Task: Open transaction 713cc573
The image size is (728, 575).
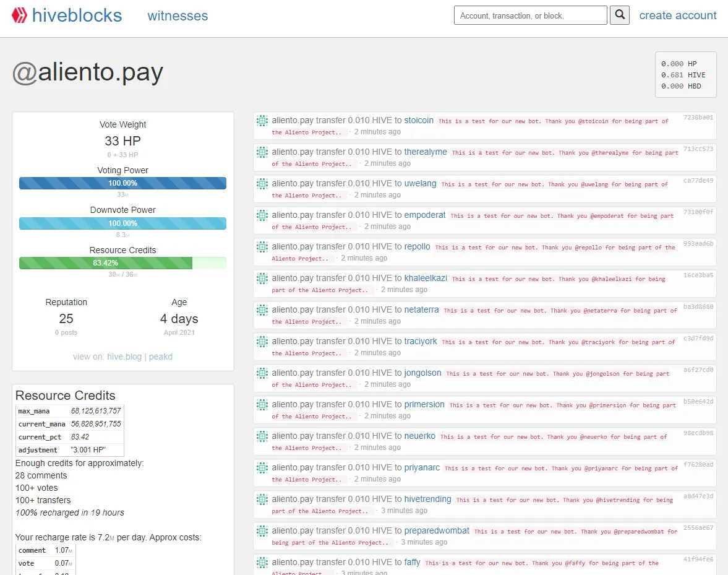Action: pyautogui.click(x=698, y=149)
